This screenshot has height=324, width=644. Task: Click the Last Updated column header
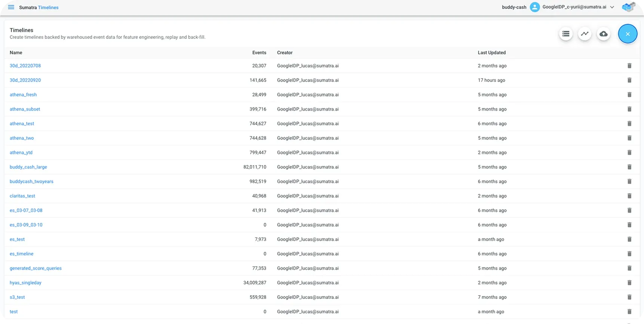coord(491,53)
